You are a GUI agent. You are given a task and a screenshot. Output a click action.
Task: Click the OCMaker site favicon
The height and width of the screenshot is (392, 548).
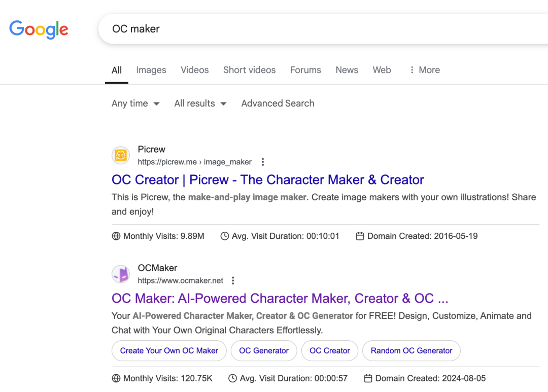click(x=121, y=274)
